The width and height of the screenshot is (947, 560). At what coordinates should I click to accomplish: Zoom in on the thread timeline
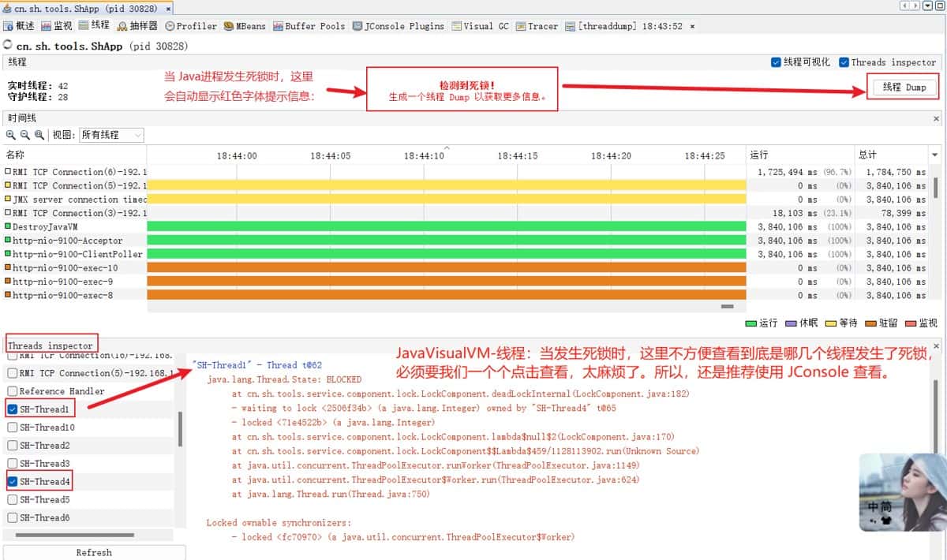coord(11,135)
